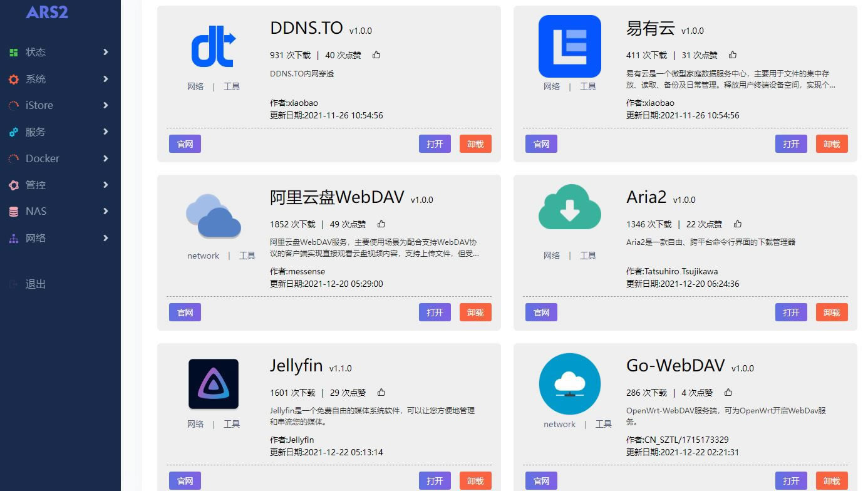Visit 易有云 官网 website
This screenshot has height=491, width=868.
pos(541,144)
